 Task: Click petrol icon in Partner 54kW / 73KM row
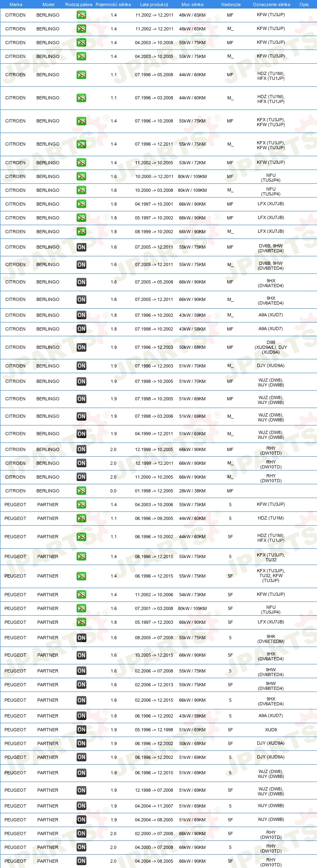[81, 595]
